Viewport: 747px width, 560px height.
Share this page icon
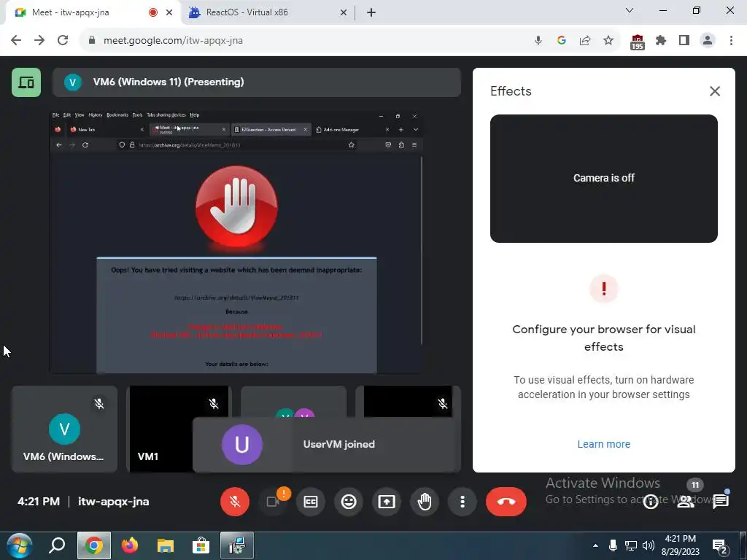(x=585, y=41)
